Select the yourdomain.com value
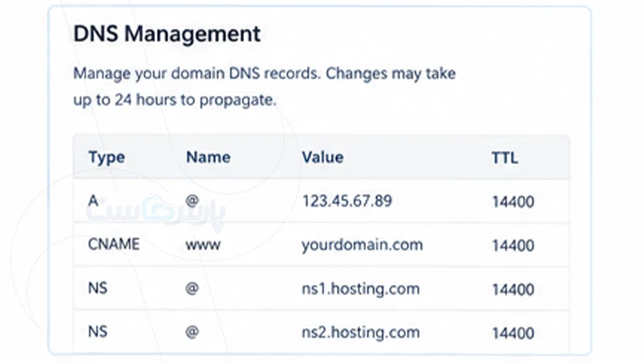 363,245
